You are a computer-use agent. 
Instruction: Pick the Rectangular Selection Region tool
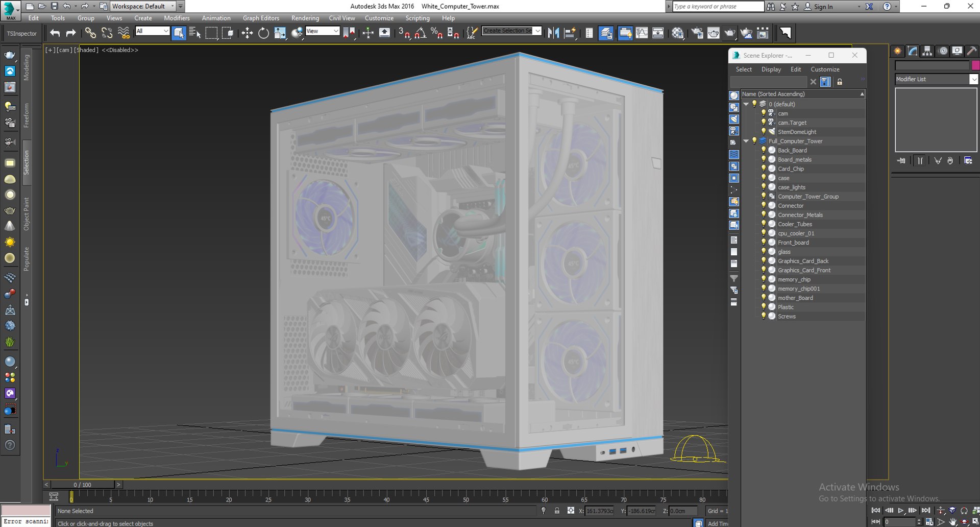coord(211,33)
